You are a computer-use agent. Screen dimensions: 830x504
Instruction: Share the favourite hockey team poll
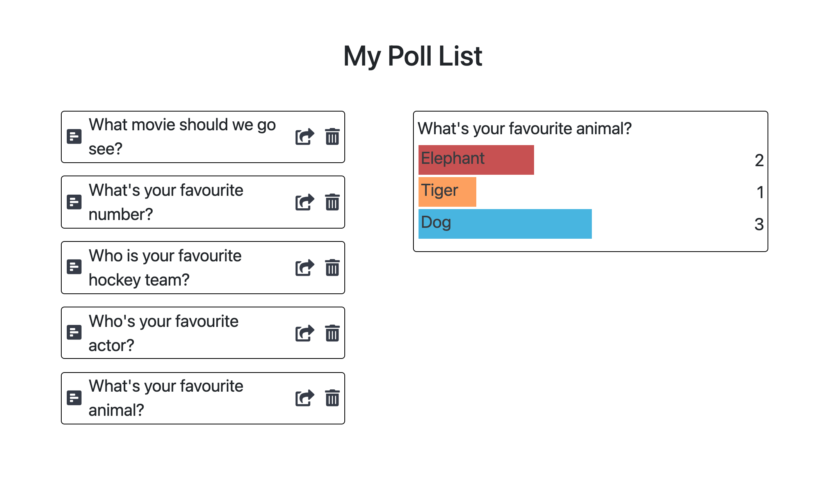[305, 268]
